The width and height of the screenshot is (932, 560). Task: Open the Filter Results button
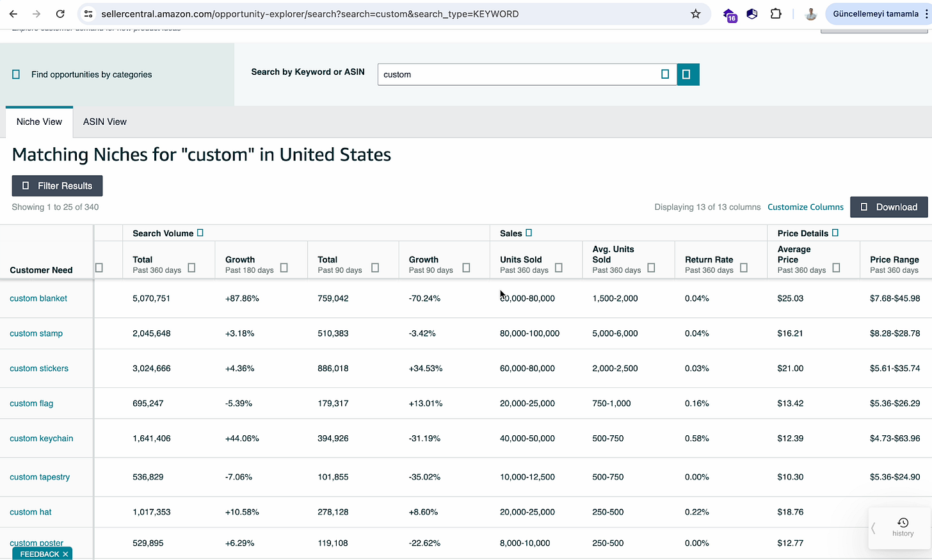pyautogui.click(x=57, y=186)
